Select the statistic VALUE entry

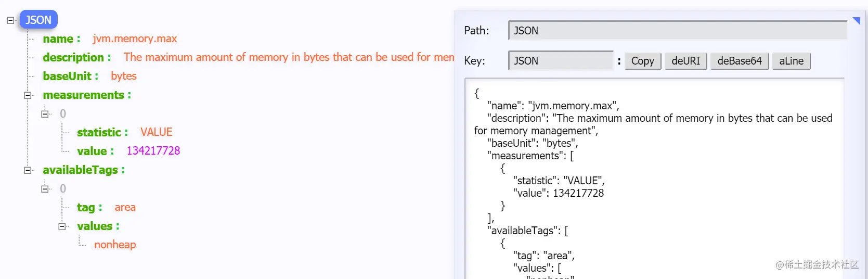pyautogui.click(x=125, y=132)
